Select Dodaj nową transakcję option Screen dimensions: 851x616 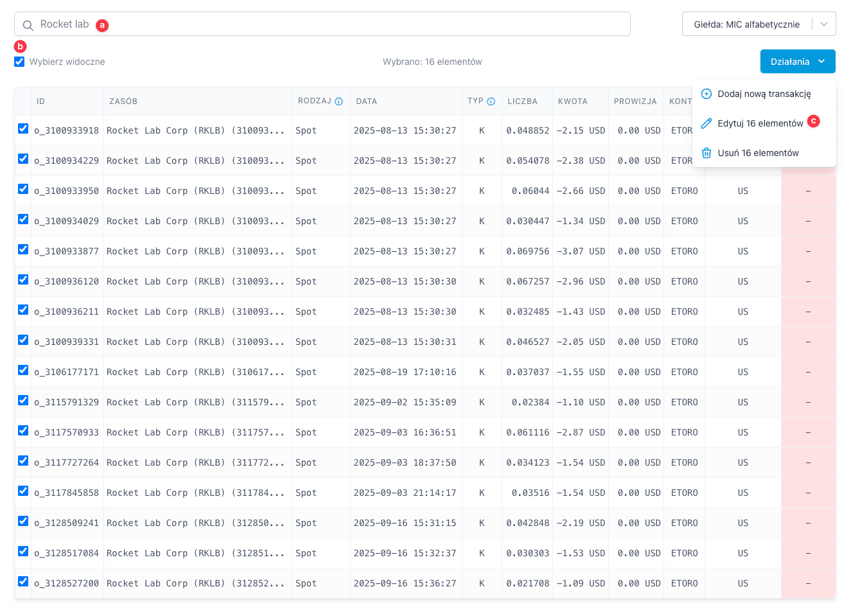[x=764, y=94]
